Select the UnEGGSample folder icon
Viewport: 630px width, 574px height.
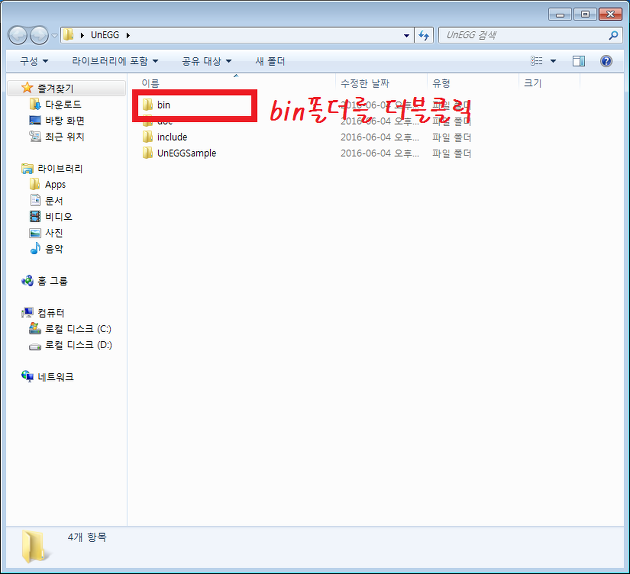[148, 153]
